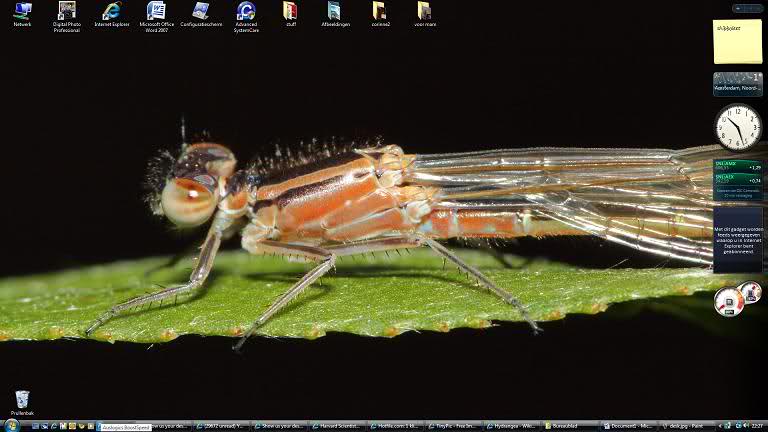The width and height of the screenshot is (768, 432).
Task: Switch to the '(29872 unread)' taskbar window
Action: [x=221, y=426]
